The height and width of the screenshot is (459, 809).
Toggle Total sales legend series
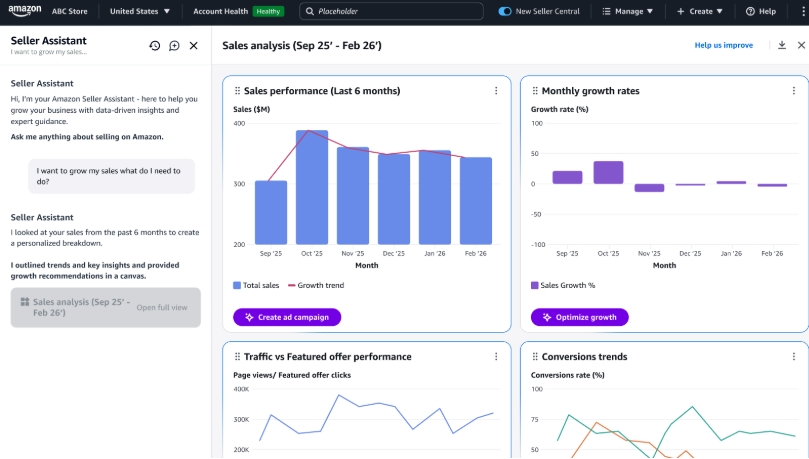(256, 285)
